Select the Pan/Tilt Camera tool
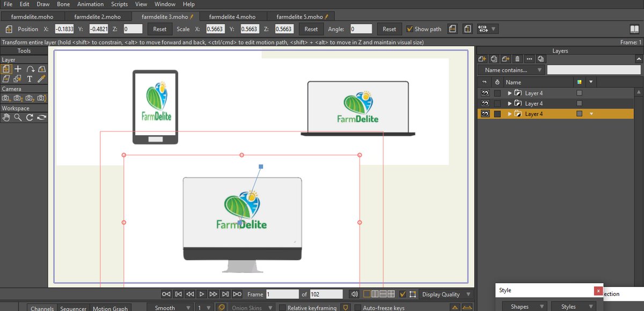 [41, 98]
